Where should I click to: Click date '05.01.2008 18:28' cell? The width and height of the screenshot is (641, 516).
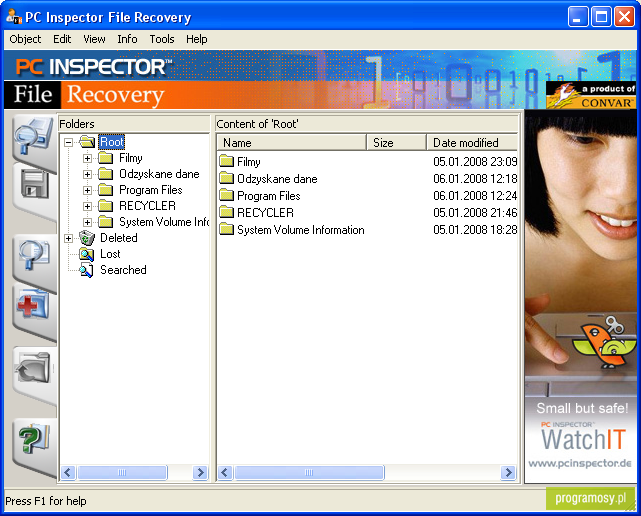pos(475,230)
